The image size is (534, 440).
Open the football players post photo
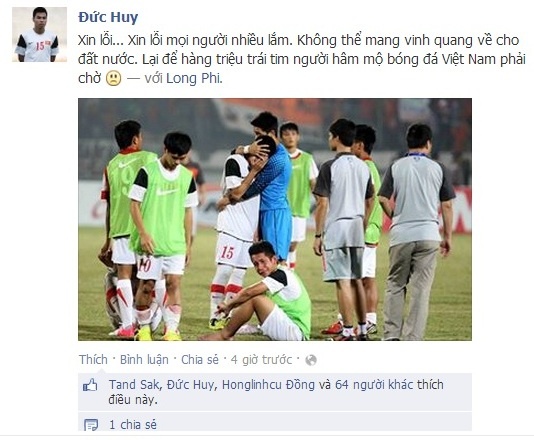click(x=275, y=219)
